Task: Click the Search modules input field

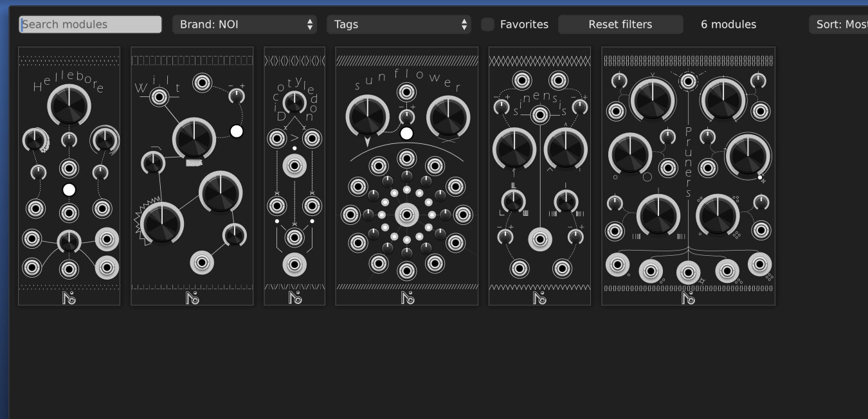Action: [90, 24]
